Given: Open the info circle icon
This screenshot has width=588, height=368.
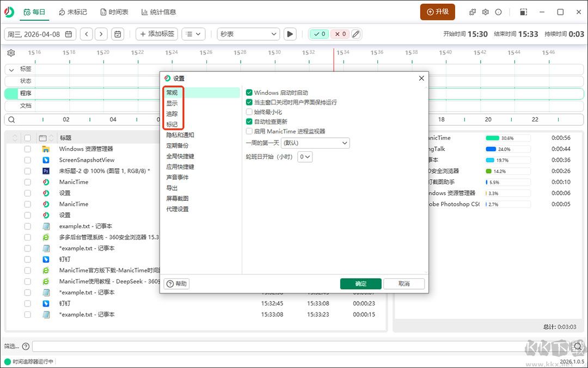Looking at the screenshot, I should point(498,12).
